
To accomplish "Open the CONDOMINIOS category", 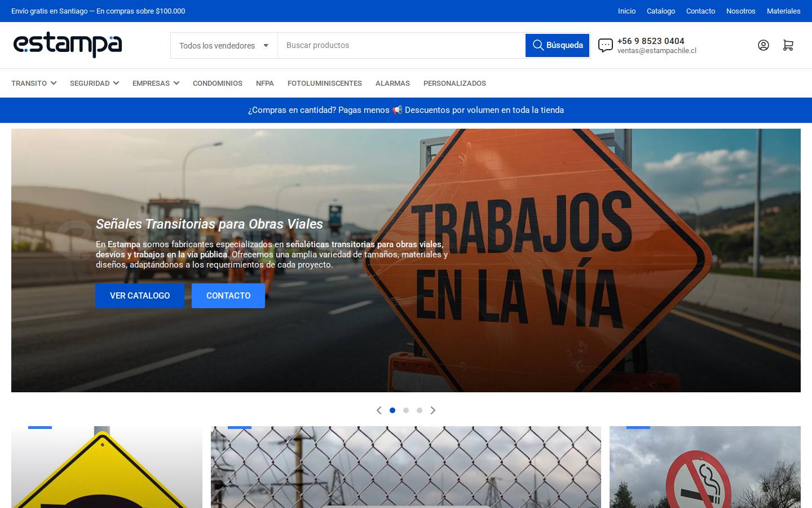I will point(218,83).
